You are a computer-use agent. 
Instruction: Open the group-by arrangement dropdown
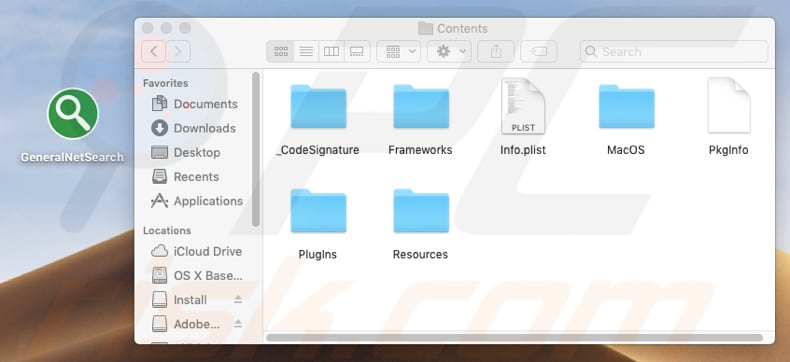(399, 51)
